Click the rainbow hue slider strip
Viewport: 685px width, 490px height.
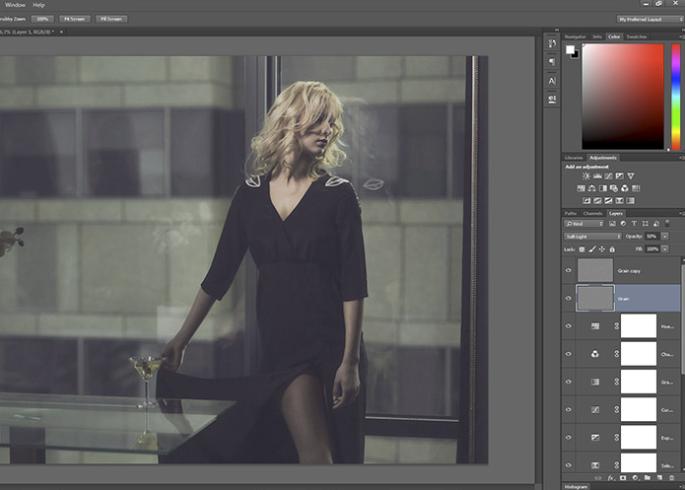[x=673, y=95]
